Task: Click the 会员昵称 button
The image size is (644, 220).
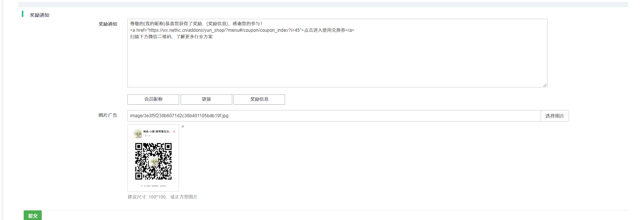Action: (153, 99)
